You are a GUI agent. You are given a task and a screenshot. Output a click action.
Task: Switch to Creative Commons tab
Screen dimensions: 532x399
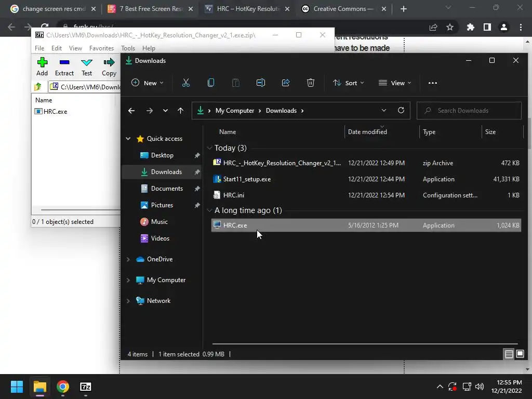(344, 9)
